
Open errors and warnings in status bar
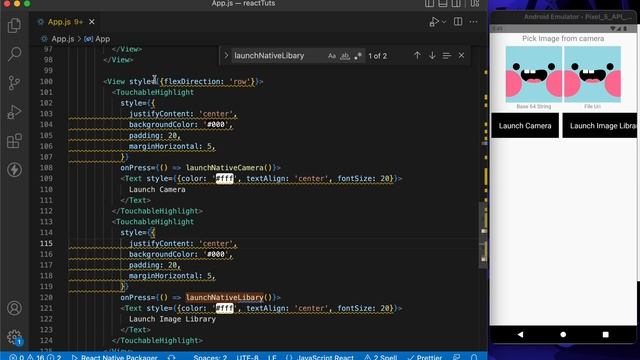pos(36,357)
